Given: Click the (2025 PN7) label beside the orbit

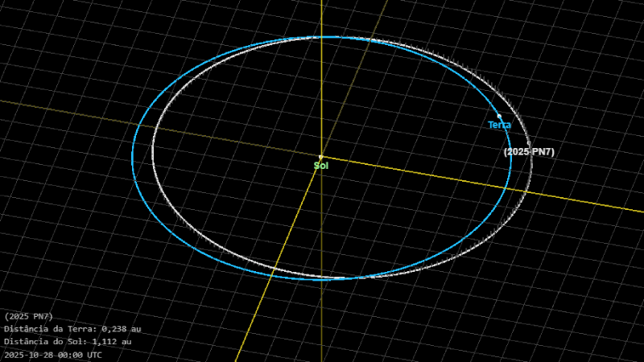Looking at the screenshot, I should (529, 152).
